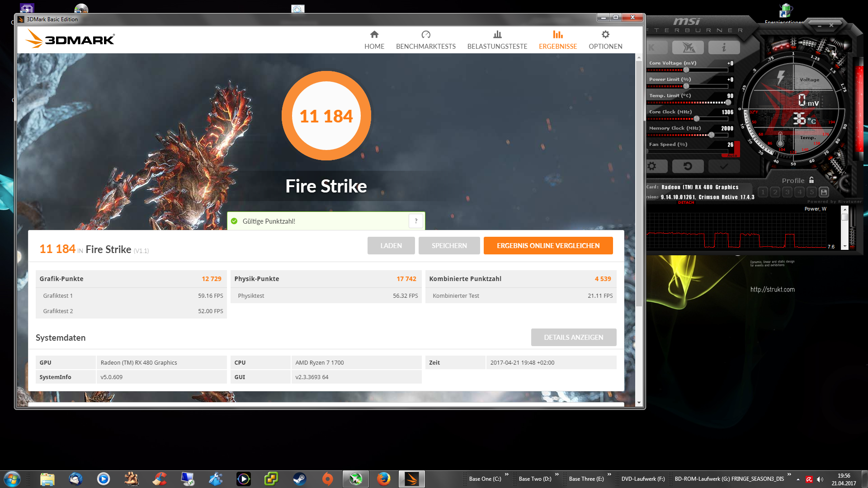Click the Afterburner reset arrow button
This screenshot has height=488, width=868.
[x=688, y=166]
